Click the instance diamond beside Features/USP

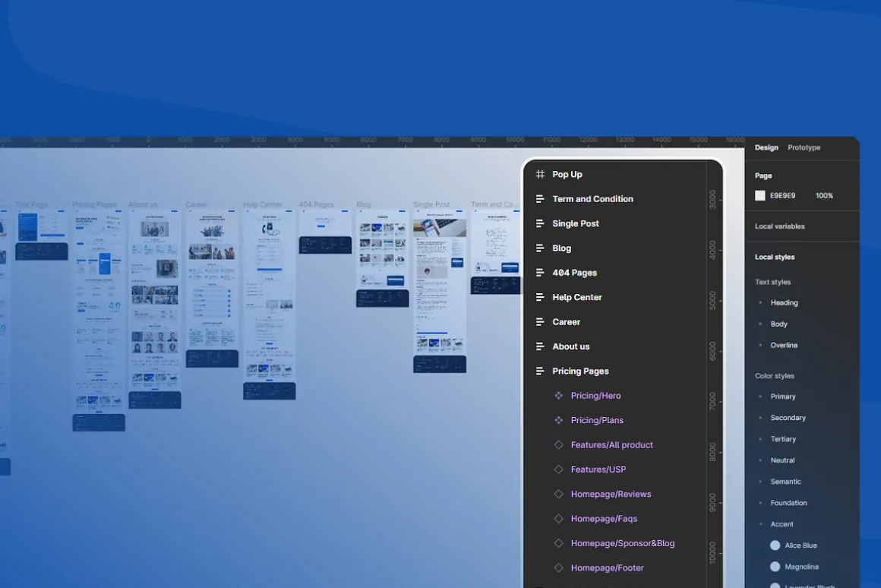pos(558,469)
